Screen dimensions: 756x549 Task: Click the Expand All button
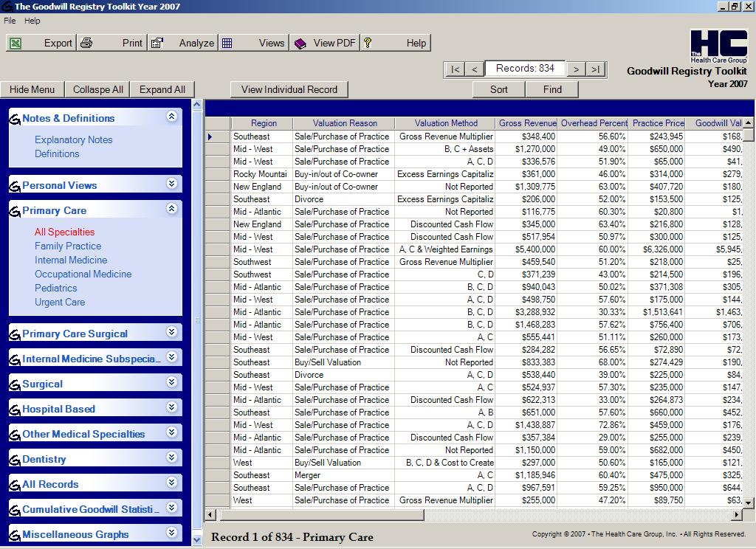(x=162, y=89)
